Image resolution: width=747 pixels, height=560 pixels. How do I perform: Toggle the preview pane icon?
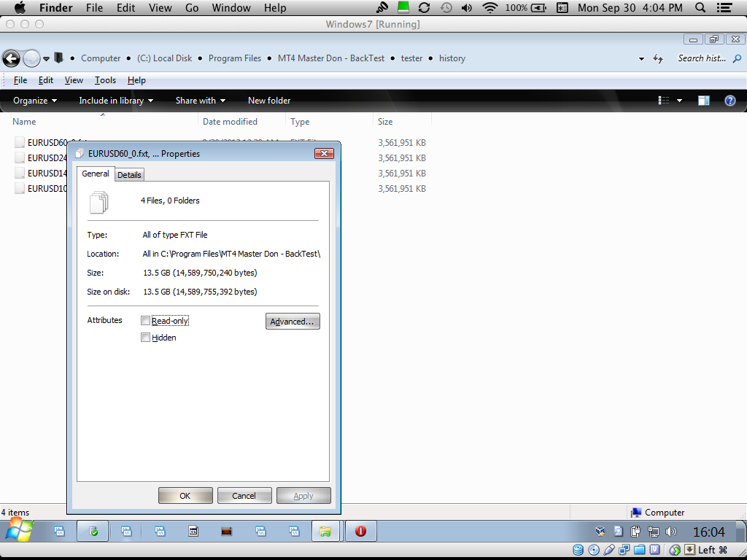coord(704,101)
